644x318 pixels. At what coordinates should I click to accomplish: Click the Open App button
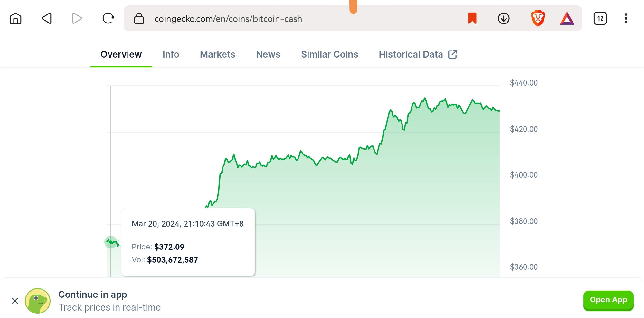[608, 300]
